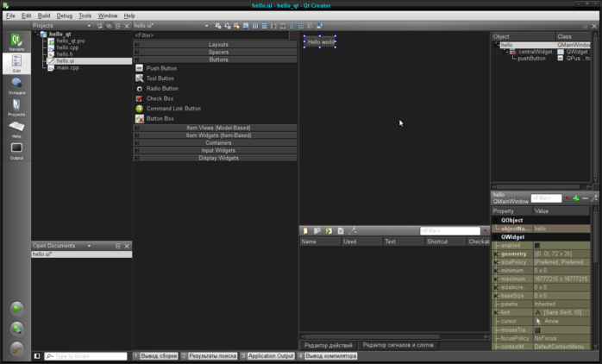The image size is (602, 364).
Task: Expand the Input Widgets category
Action: (136, 150)
